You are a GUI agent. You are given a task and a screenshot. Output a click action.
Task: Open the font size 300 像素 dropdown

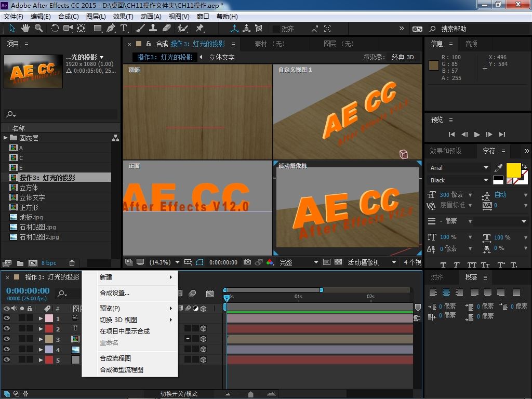click(x=470, y=195)
